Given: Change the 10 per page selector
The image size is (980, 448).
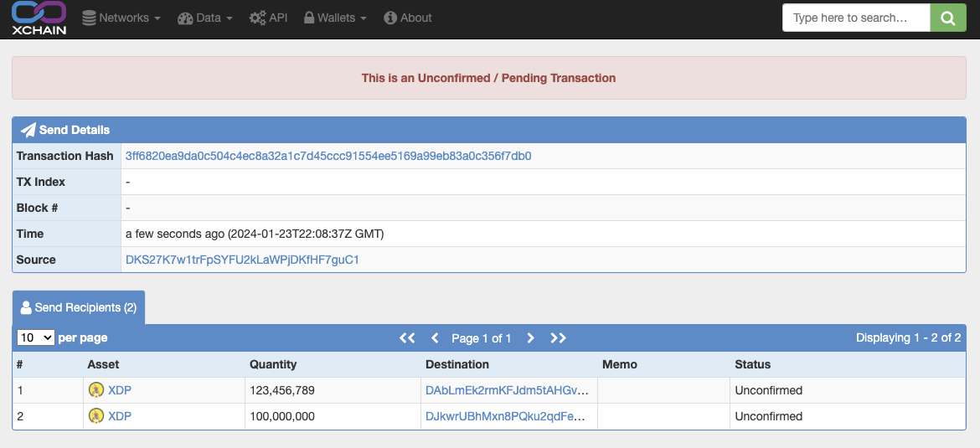Looking at the screenshot, I should point(36,337).
